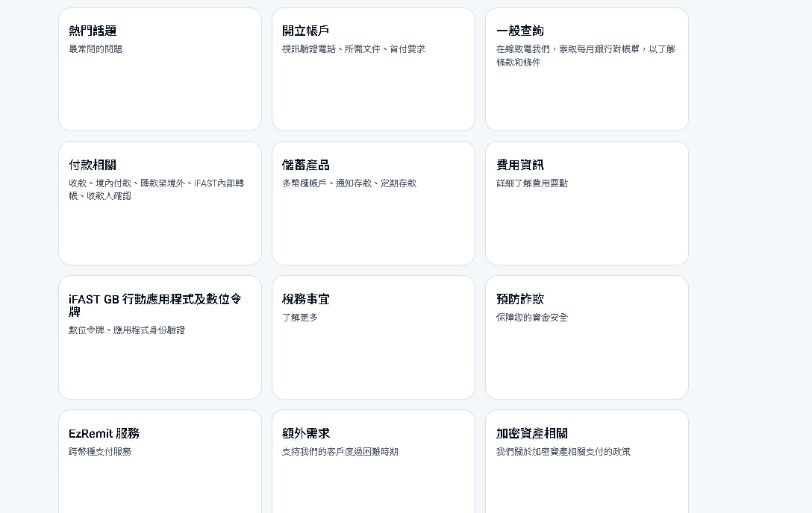Click the 付款相關 category heading
Image resolution: width=812 pixels, height=513 pixels.
(93, 165)
